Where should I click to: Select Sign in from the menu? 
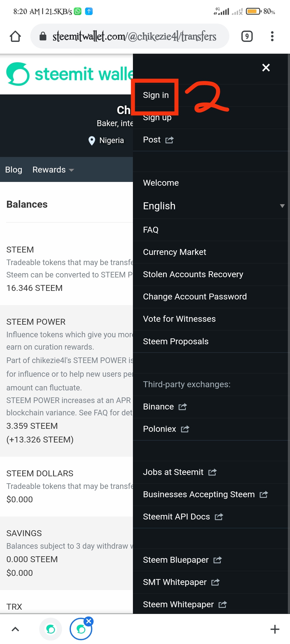[x=156, y=95]
